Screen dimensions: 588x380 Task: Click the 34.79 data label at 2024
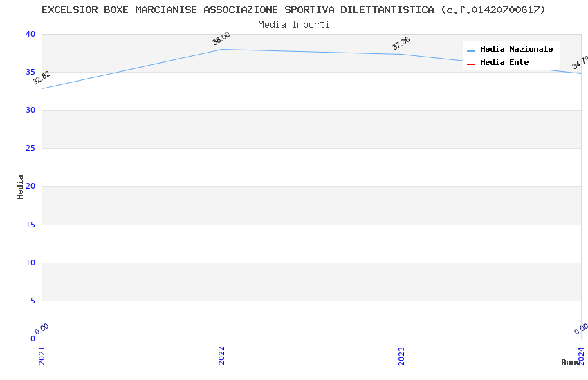[580, 62]
